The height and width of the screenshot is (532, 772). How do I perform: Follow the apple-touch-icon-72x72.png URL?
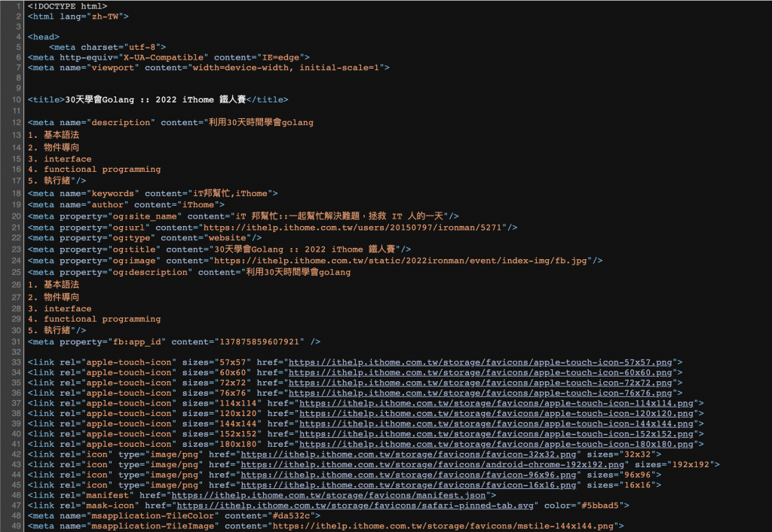tap(480, 383)
